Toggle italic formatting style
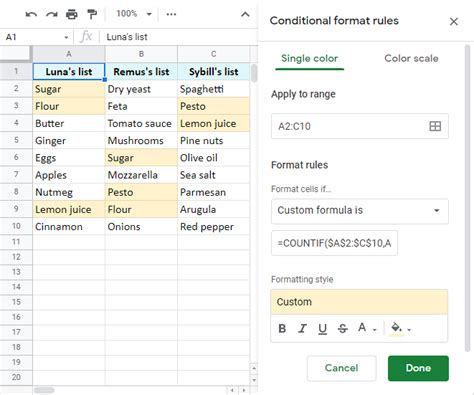Viewport: 474px width, 395px height. pyautogui.click(x=302, y=329)
